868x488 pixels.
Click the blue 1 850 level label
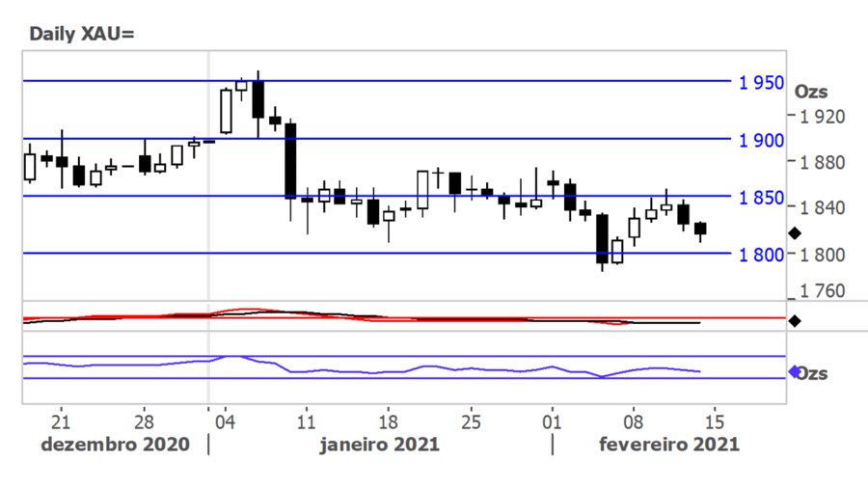pyautogui.click(x=762, y=198)
